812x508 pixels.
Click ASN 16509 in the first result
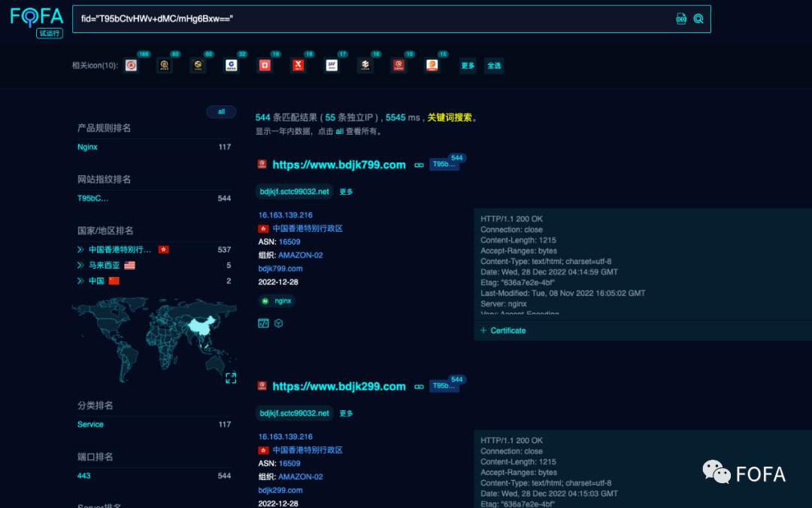(x=289, y=242)
